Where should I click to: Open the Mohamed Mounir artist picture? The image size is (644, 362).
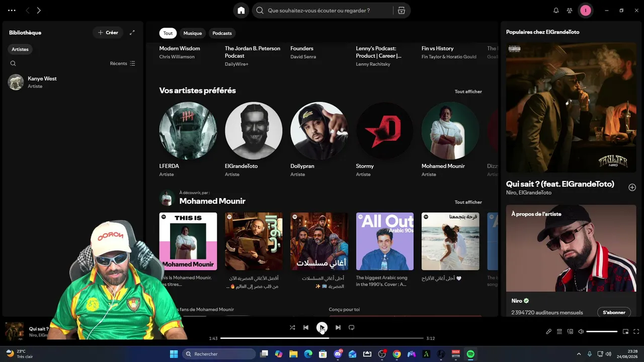pyautogui.click(x=450, y=131)
